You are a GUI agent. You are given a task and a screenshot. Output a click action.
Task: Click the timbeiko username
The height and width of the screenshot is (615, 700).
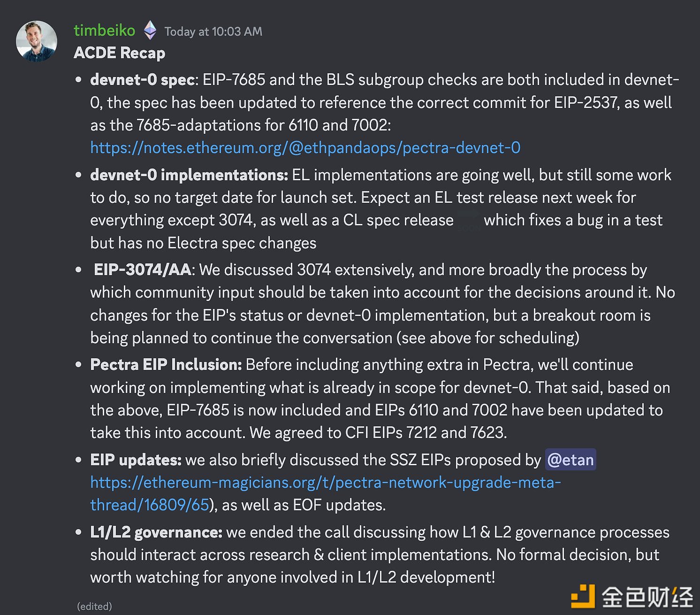(104, 31)
